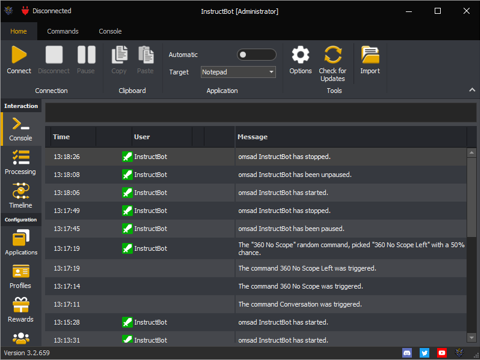Image resolution: width=480 pixels, height=360 pixels.
Task: Collapse the ribbon with the chevron arrow
Action: click(472, 90)
